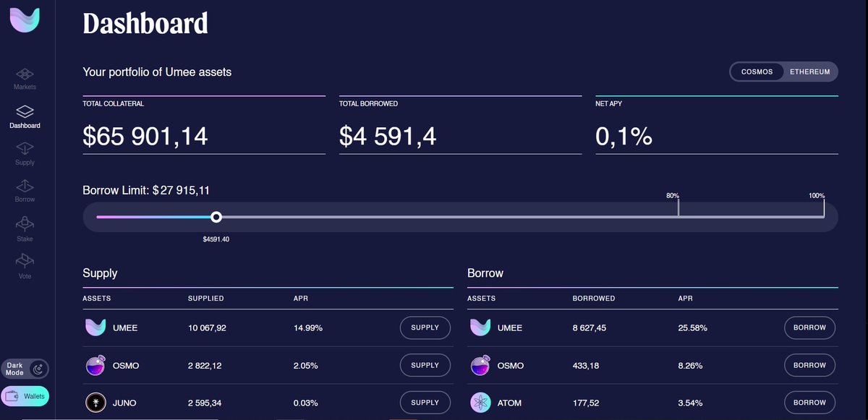Click the OSMO potion icon in the Supply table
The width and height of the screenshot is (868, 420).
[96, 365]
